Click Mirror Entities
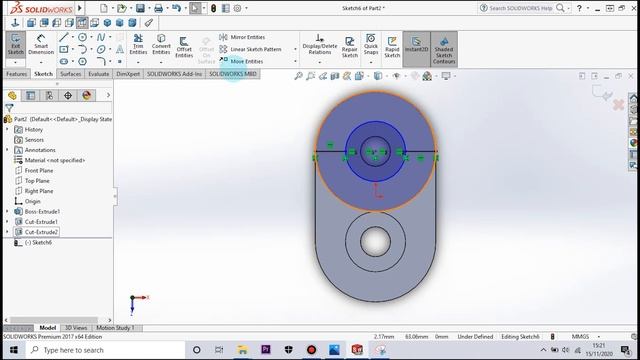The width and height of the screenshot is (640, 360). (242, 37)
